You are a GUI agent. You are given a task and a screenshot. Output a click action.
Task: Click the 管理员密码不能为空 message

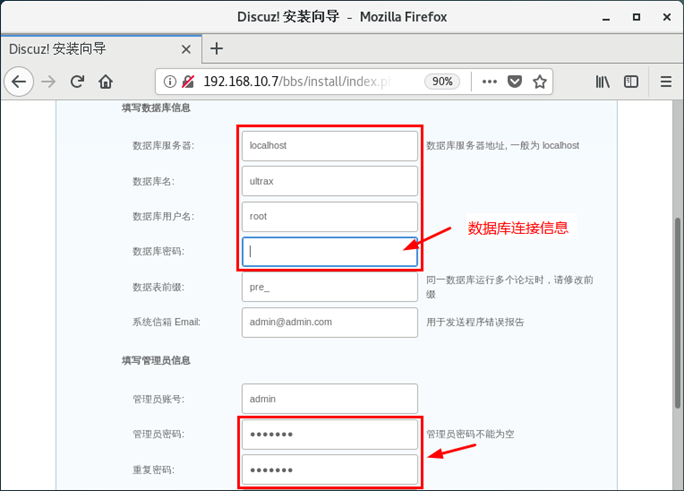click(470, 434)
